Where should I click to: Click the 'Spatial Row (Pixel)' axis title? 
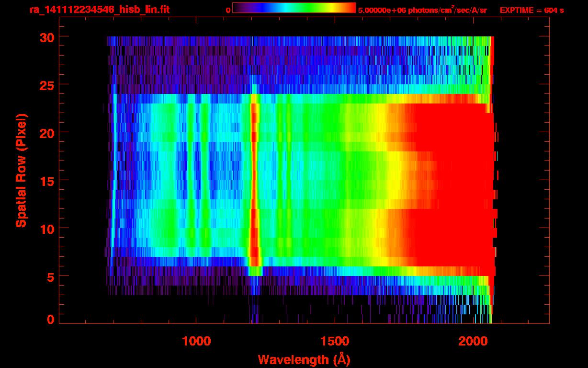click(x=21, y=170)
